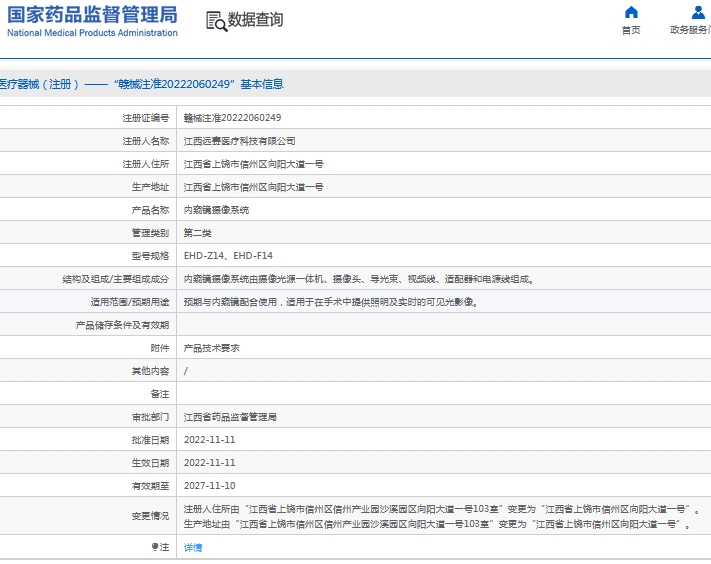Click the 管理类别 label
The height and width of the screenshot is (564, 711).
pos(150,233)
